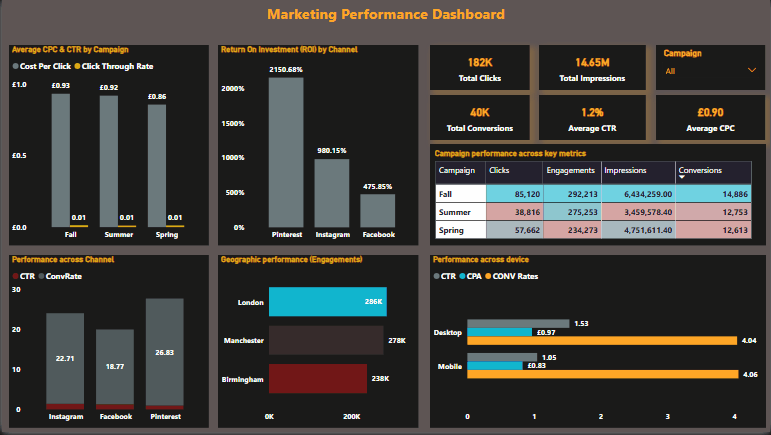Click 'Campaign performance across key metrics' title

510,153
